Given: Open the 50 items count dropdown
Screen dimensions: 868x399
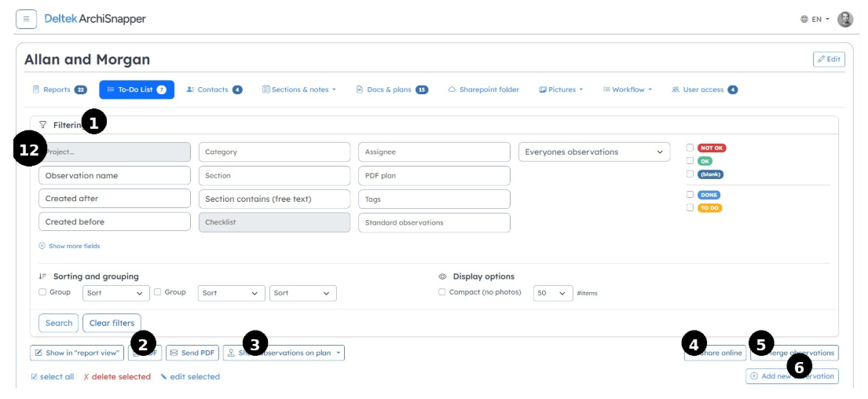Looking at the screenshot, I should point(553,293).
